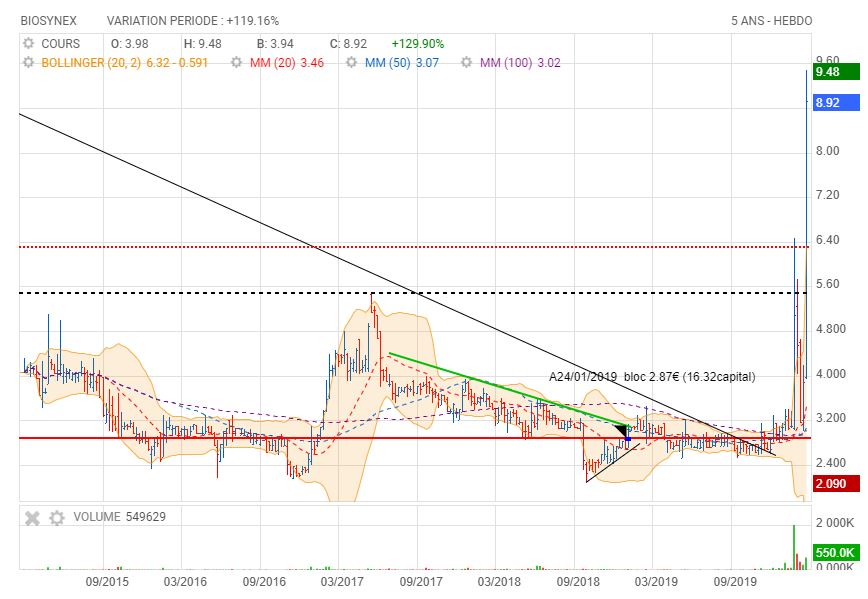Click the C: 8.92 close value
The width and height of the screenshot is (868, 599).
pyautogui.click(x=348, y=44)
